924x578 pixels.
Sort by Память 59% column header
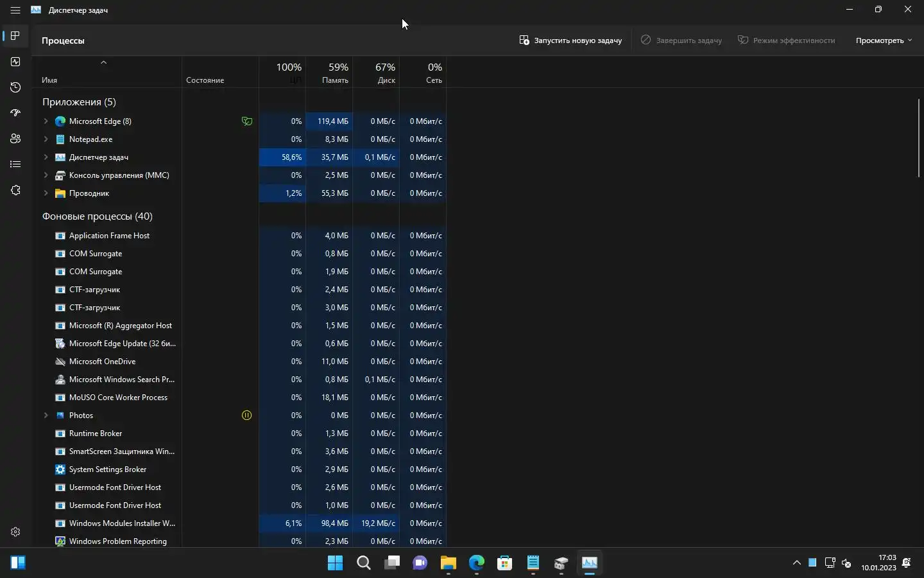[x=329, y=72]
